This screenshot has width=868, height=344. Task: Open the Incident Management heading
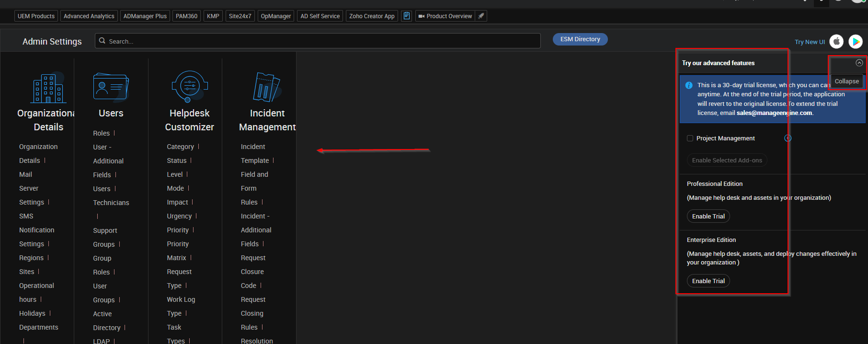click(x=267, y=120)
